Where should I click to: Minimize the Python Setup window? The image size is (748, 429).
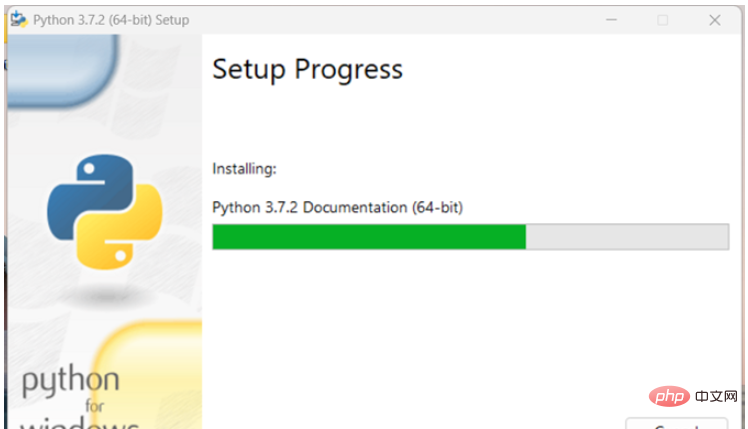click(x=611, y=20)
